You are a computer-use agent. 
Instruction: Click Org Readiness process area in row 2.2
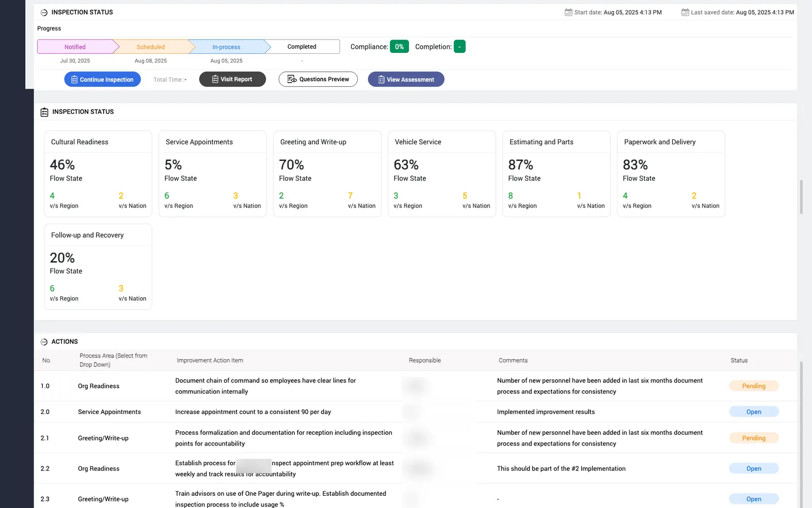point(98,468)
